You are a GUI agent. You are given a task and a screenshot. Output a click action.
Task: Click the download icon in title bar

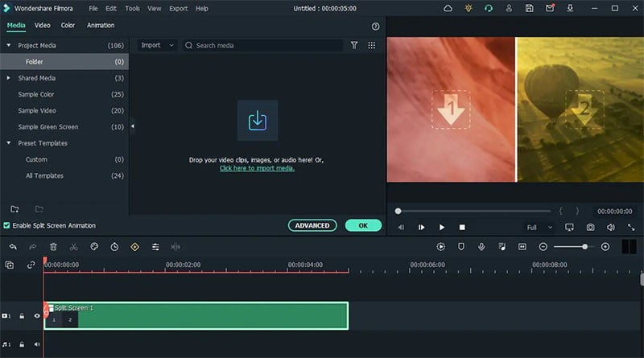pos(570,8)
